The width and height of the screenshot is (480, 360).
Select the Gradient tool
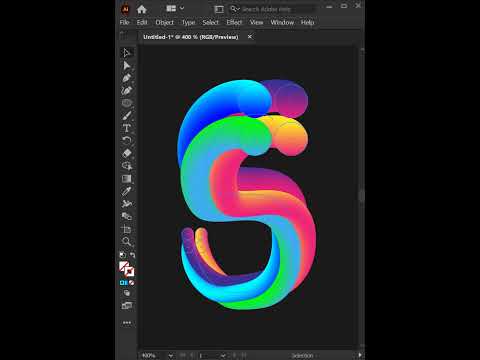pos(127,179)
